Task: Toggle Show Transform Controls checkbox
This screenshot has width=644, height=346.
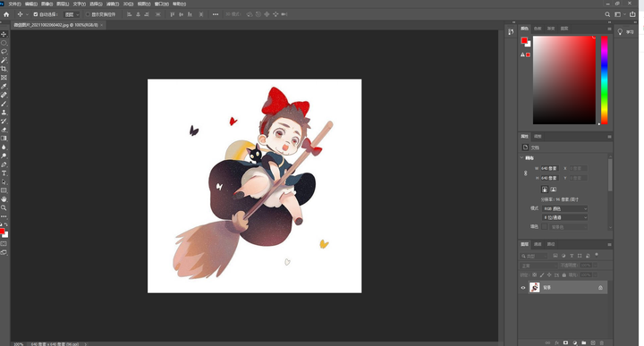Action: click(88, 14)
